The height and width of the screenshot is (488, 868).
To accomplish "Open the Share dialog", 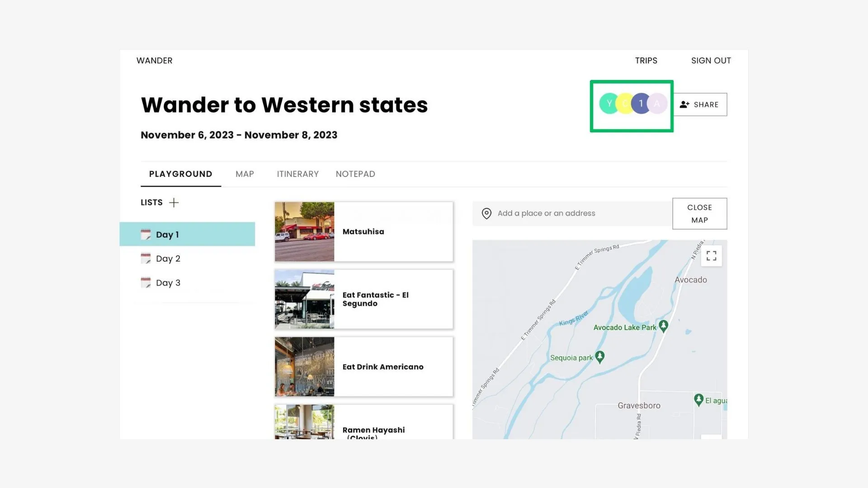I will (x=700, y=104).
